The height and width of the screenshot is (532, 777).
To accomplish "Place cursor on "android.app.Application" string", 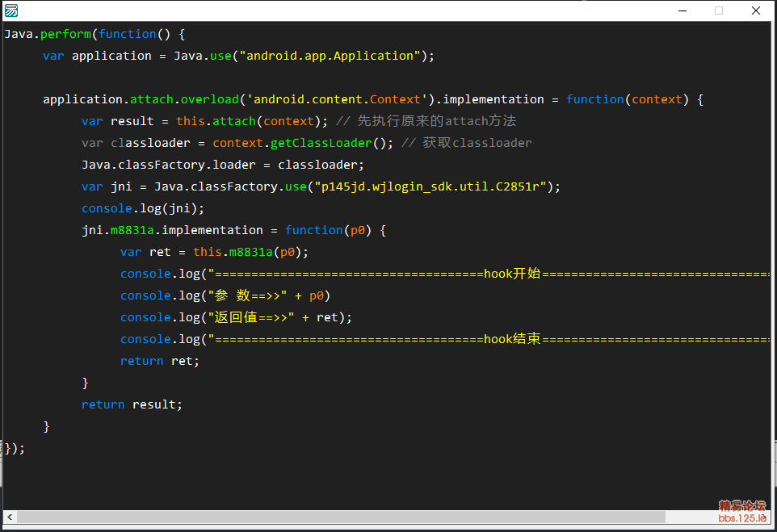I will pos(333,56).
